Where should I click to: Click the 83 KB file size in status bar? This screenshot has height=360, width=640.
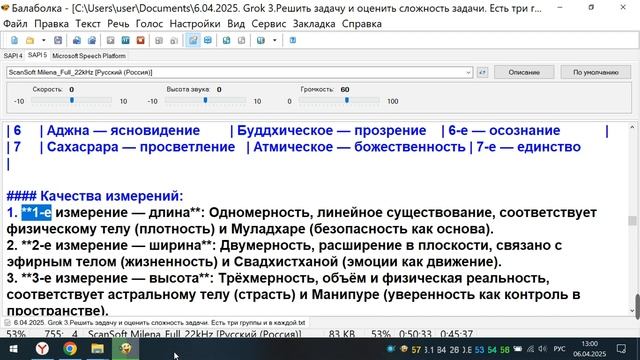[x=342, y=334]
